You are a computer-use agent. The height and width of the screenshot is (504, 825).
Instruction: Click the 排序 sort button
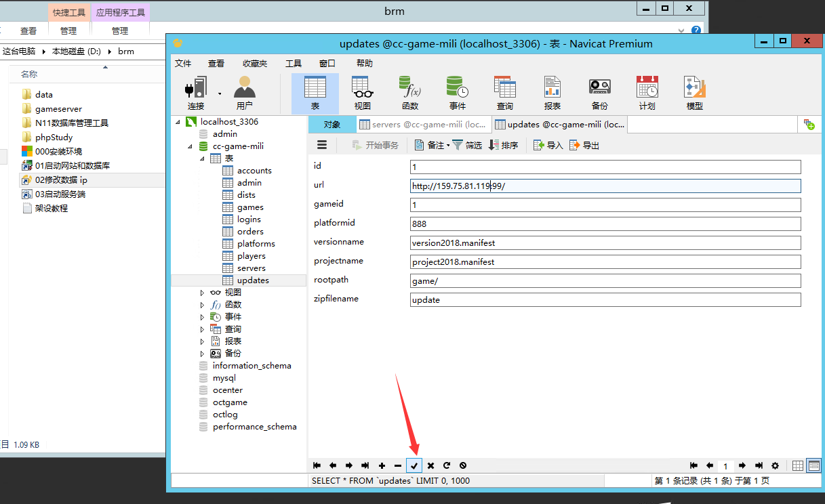point(503,145)
